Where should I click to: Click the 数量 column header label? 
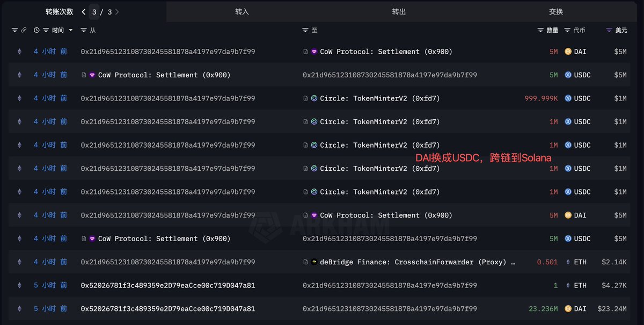[552, 31]
